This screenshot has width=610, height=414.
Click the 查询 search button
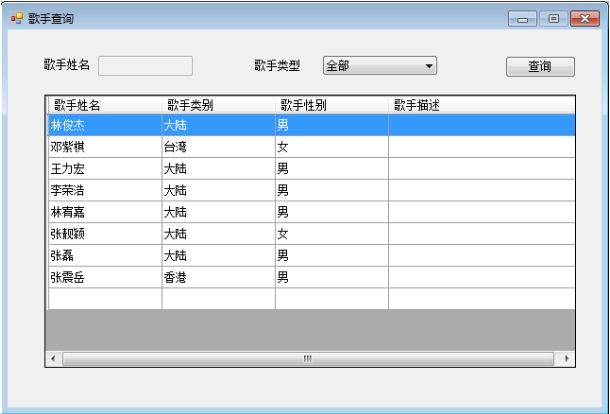tap(540, 67)
